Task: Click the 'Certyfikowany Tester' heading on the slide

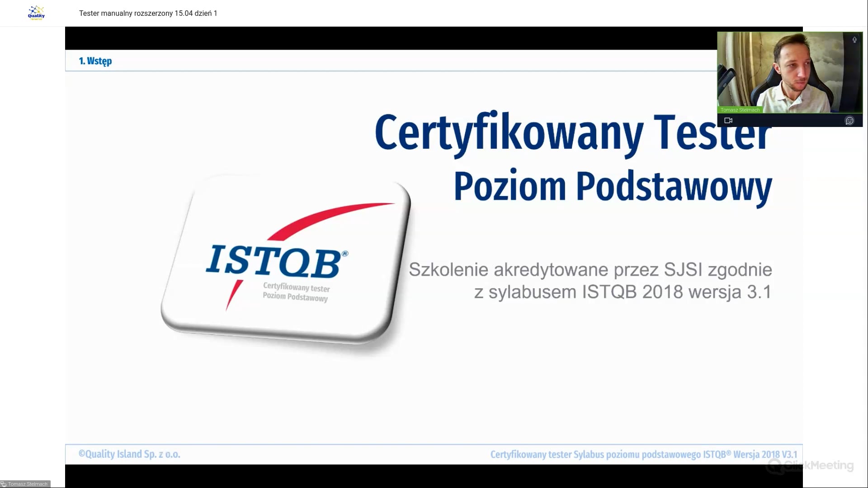Action: (571, 133)
